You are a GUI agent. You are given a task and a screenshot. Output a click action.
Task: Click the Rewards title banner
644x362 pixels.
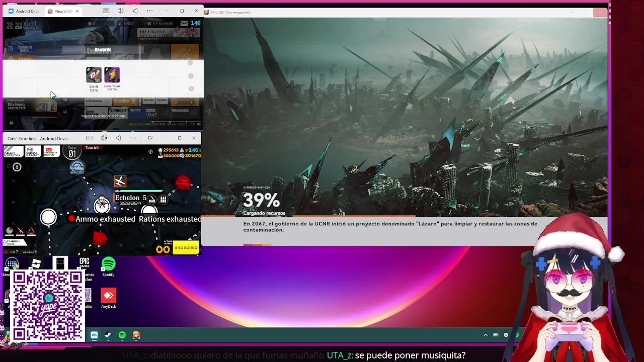tap(103, 50)
